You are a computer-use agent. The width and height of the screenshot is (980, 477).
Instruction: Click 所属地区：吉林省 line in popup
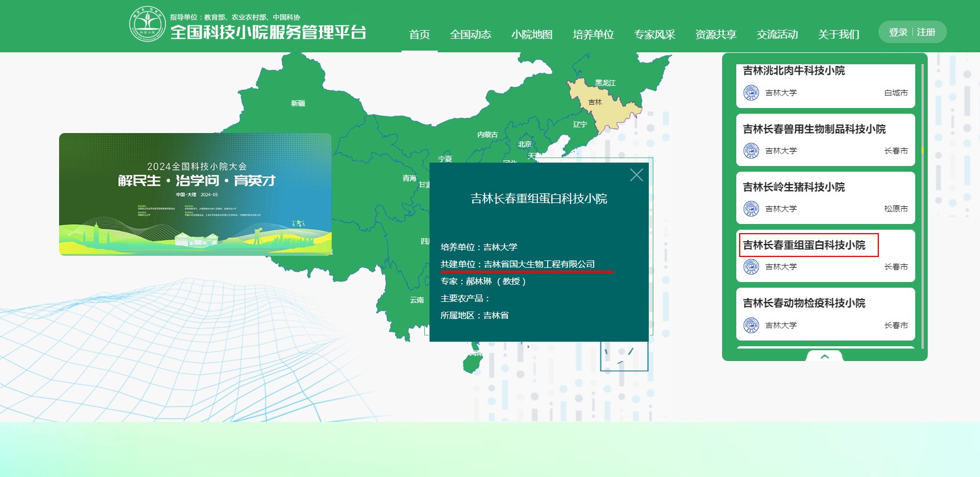(x=474, y=316)
